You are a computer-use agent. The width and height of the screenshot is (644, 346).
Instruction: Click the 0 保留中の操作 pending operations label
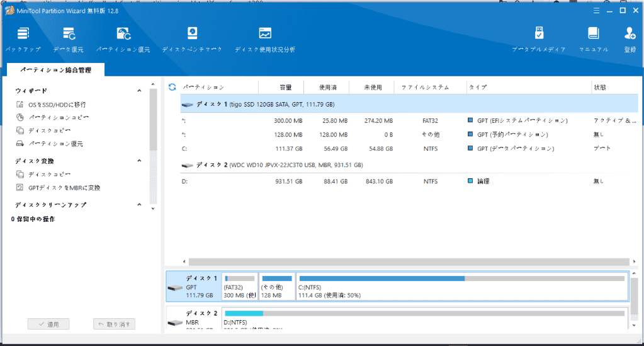[33, 219]
